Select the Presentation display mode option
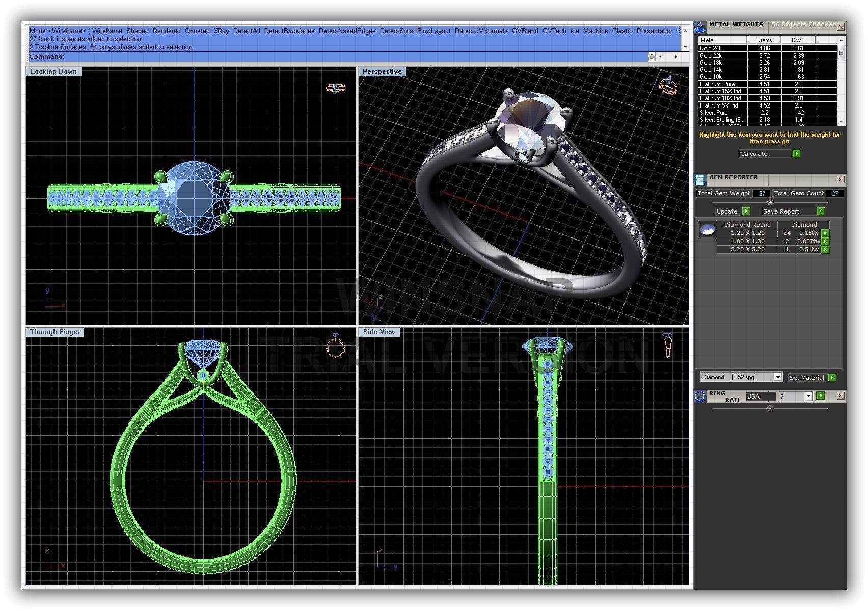Image resolution: width=868 pixels, height=611 pixels. click(655, 31)
